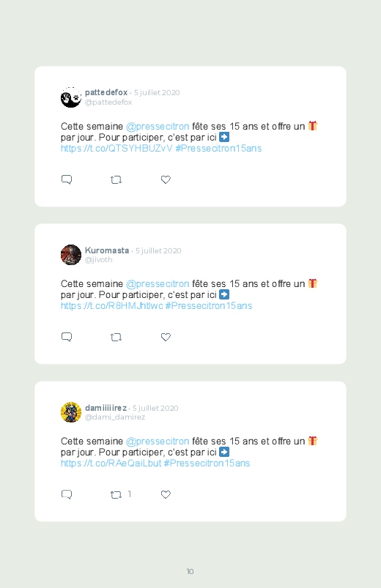This screenshot has height=588, width=381.
Task: Open link t.co/R8HMJhtlwc
Action: point(112,306)
